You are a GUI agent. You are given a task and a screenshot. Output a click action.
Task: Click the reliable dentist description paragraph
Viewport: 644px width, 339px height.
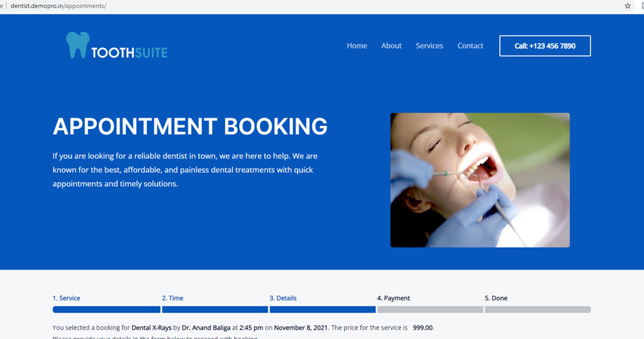185,170
